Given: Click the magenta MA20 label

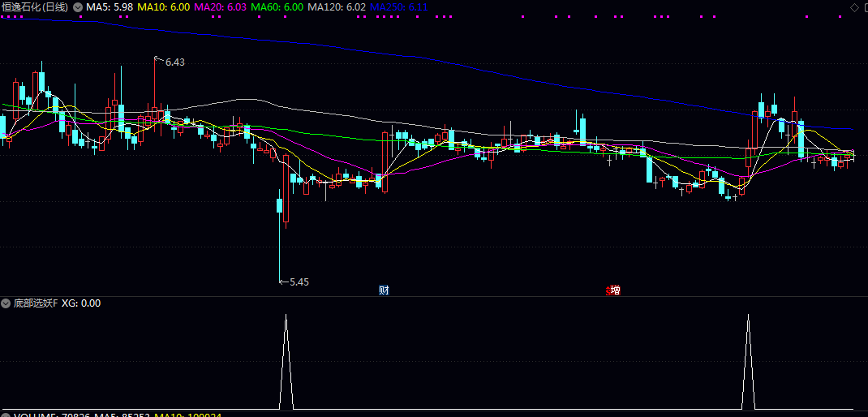Looking at the screenshot, I should (219, 7).
